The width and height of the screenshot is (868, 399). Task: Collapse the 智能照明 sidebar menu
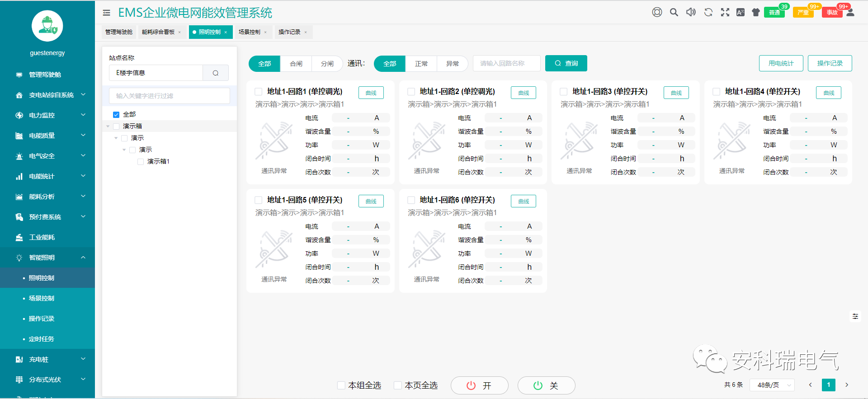47,258
